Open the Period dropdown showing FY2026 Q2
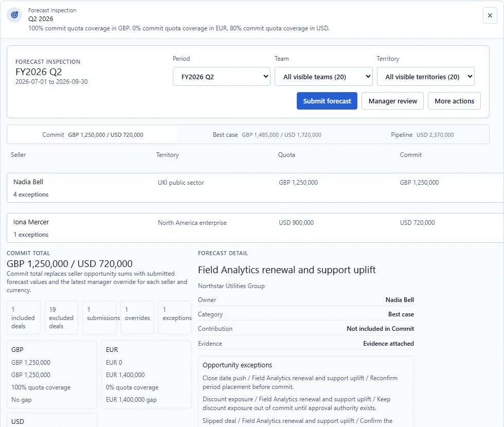The height and width of the screenshot is (427, 504). click(222, 77)
